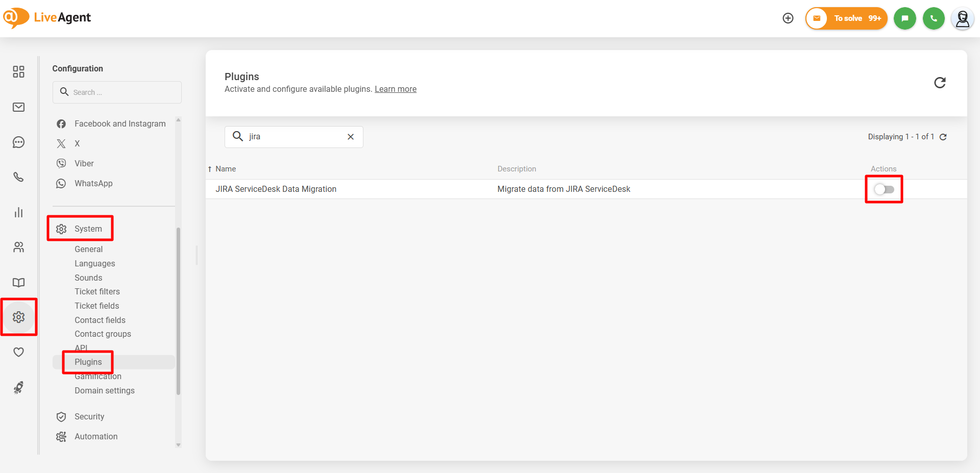Open the Calls phone icon in sidebar

click(x=19, y=177)
